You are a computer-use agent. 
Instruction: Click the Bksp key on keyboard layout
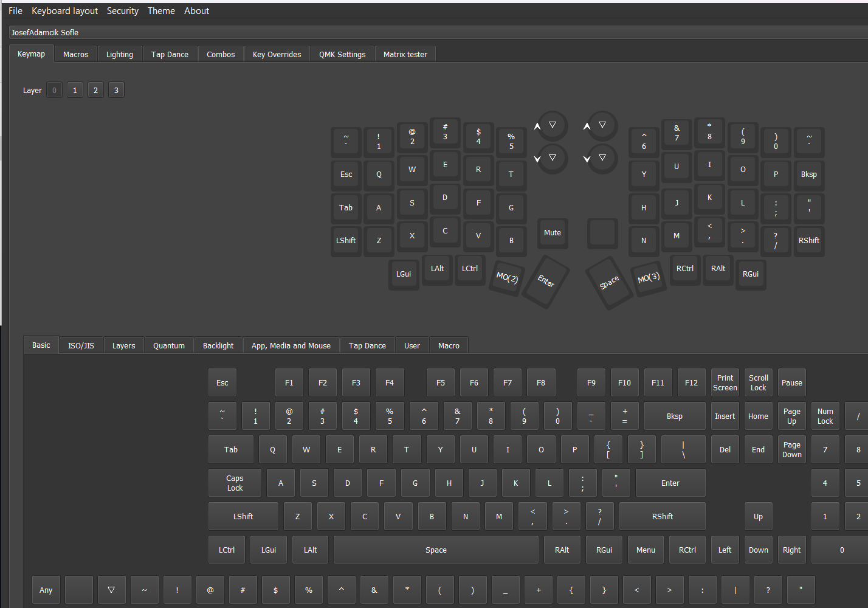[x=808, y=174]
